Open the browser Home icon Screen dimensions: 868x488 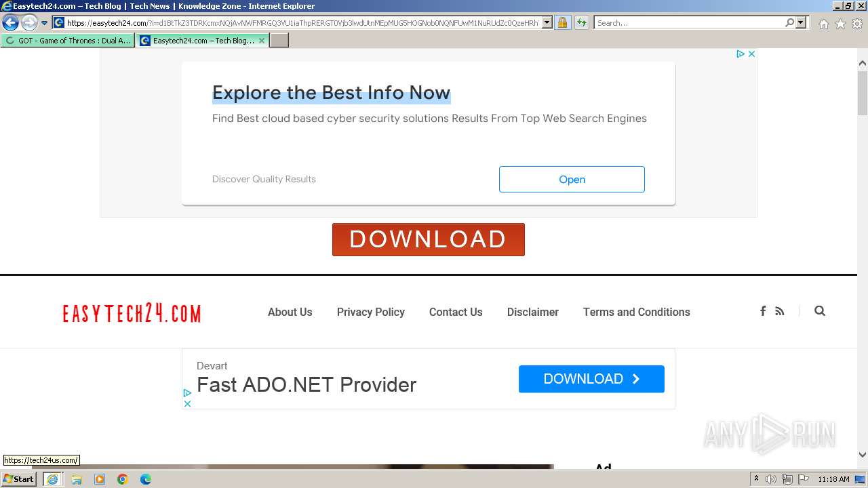pos(823,24)
